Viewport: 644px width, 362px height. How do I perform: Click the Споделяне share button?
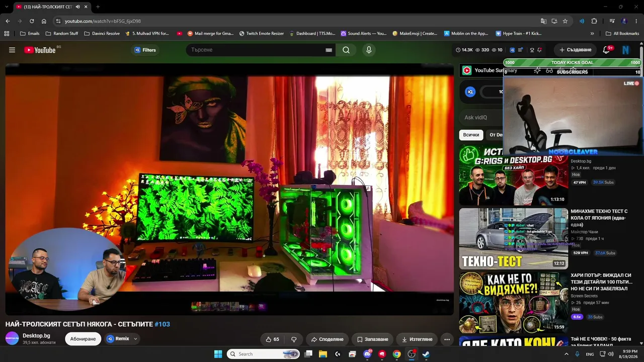(x=327, y=339)
